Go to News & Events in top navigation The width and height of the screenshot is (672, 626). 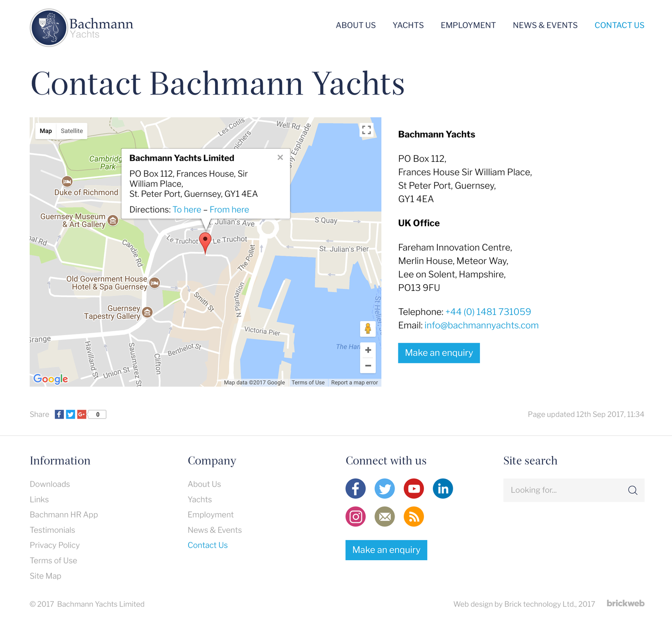tap(545, 25)
